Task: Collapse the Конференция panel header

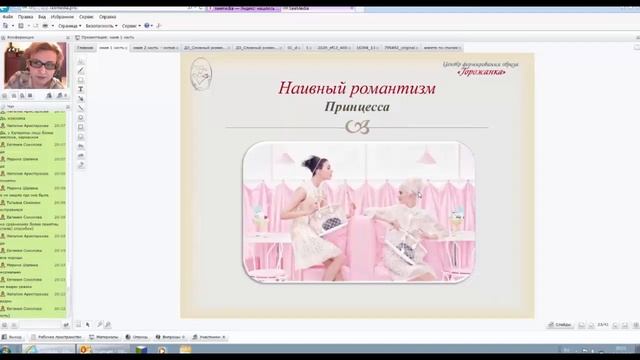Action: coord(68,38)
